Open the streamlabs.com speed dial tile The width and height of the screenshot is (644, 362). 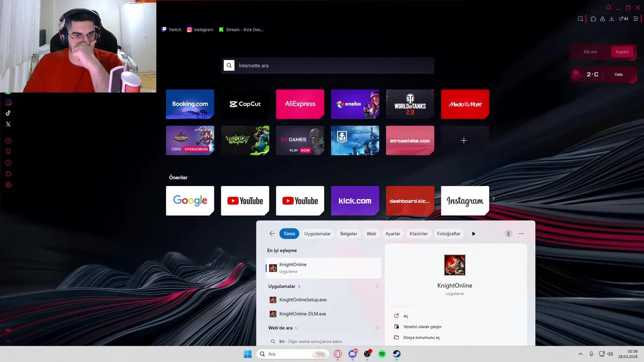coord(410,140)
